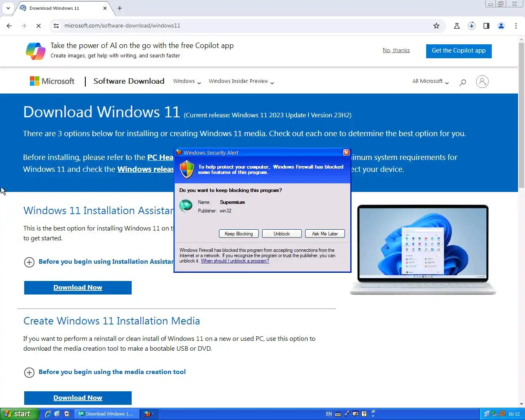Click the language bar help question mark icon
Screen dimensions: 525x420
(364, 414)
